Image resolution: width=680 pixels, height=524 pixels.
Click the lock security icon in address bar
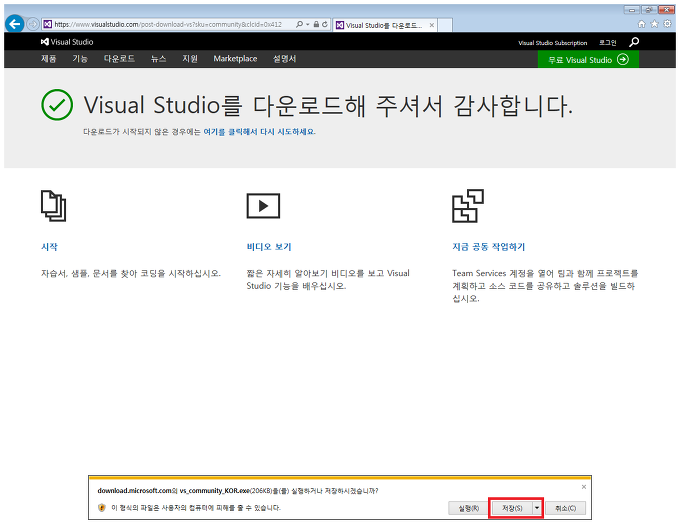point(316,24)
